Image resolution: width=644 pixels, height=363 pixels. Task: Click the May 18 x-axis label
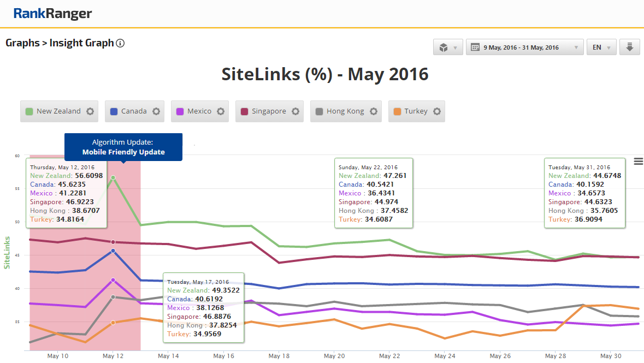[x=279, y=356]
